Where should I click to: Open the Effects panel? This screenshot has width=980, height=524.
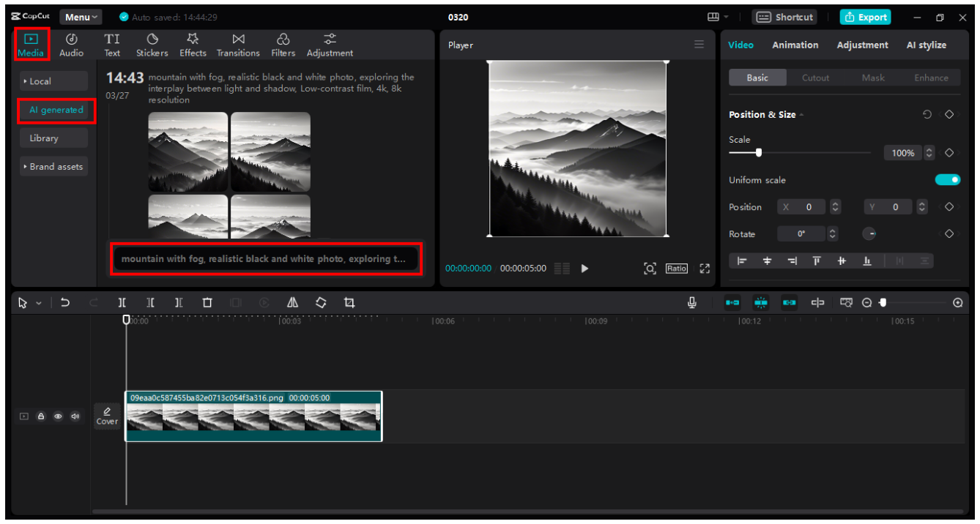pos(193,45)
